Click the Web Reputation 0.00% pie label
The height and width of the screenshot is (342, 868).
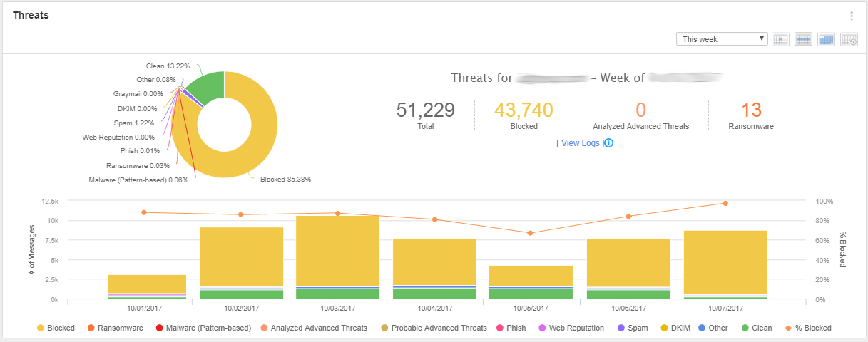(x=118, y=137)
